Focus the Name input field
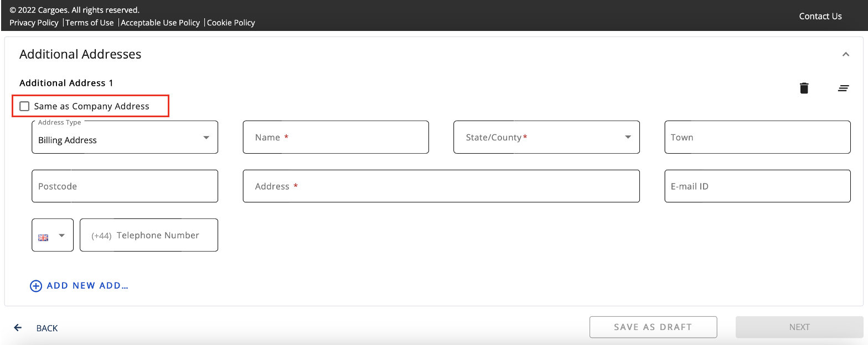 (x=335, y=138)
